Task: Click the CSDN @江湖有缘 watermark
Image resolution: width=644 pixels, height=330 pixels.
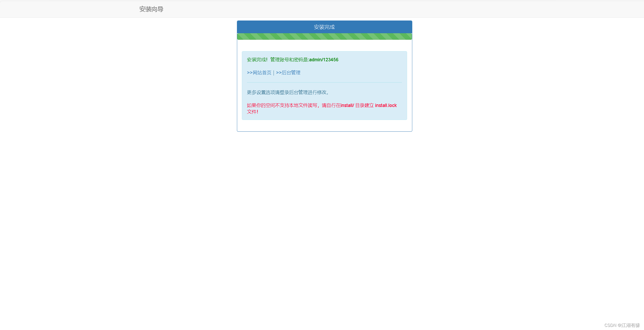Action: tap(622, 325)
